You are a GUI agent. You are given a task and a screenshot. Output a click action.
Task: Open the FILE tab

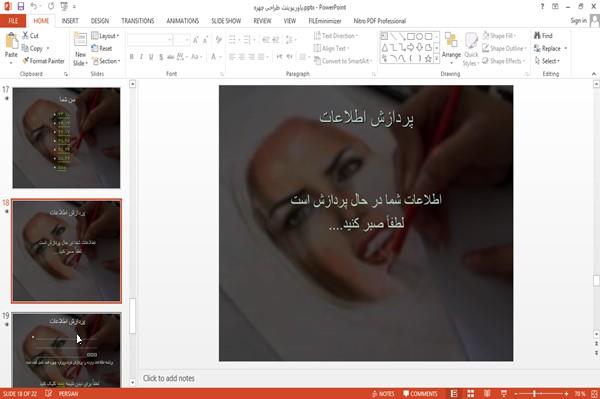click(x=13, y=21)
